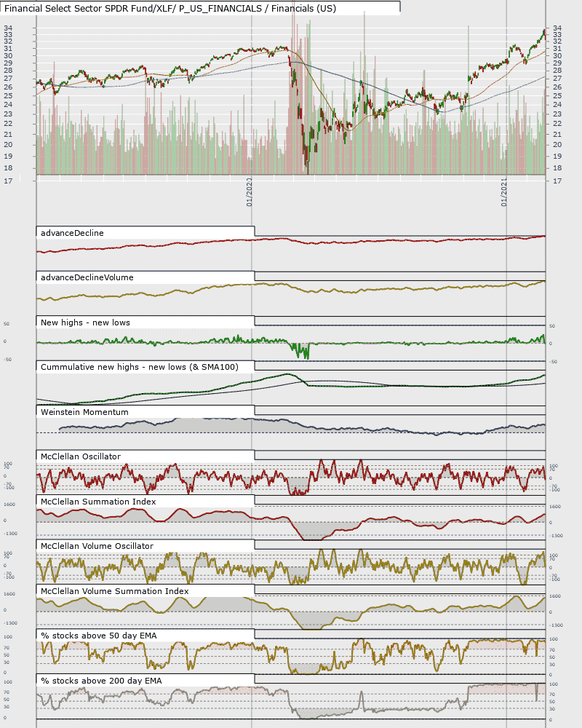
Task: Click the 01/2021 date axis marker
Action: pos(504,192)
